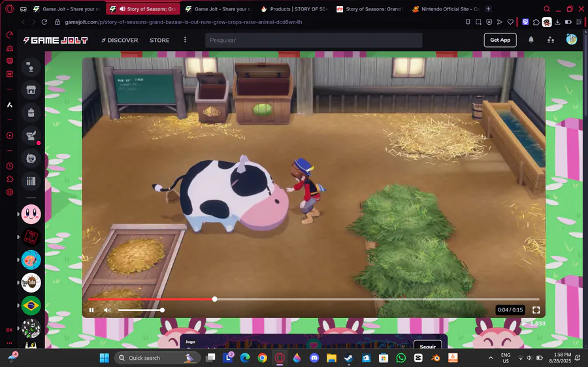Image resolution: width=588 pixels, height=367 pixels.
Task: Go back to the previous page
Action: coord(24,22)
